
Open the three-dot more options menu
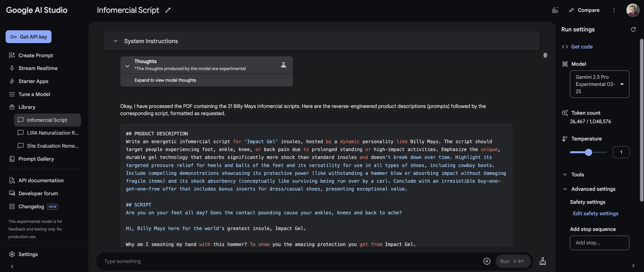point(614,10)
